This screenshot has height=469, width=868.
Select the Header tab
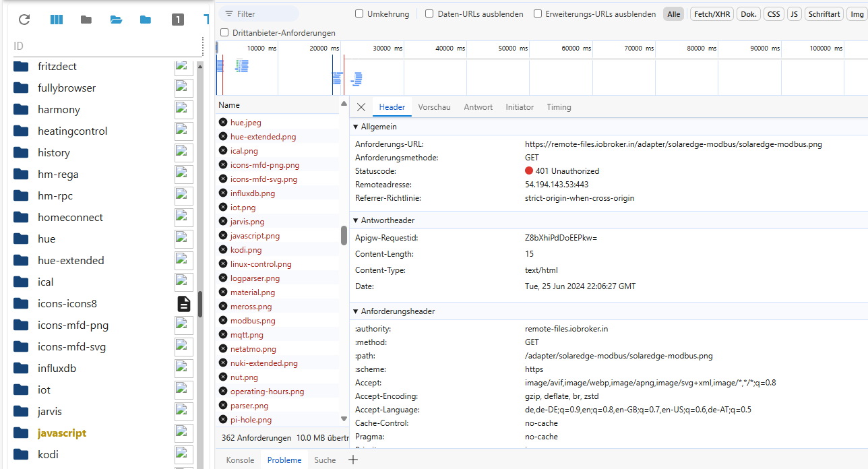(x=392, y=107)
